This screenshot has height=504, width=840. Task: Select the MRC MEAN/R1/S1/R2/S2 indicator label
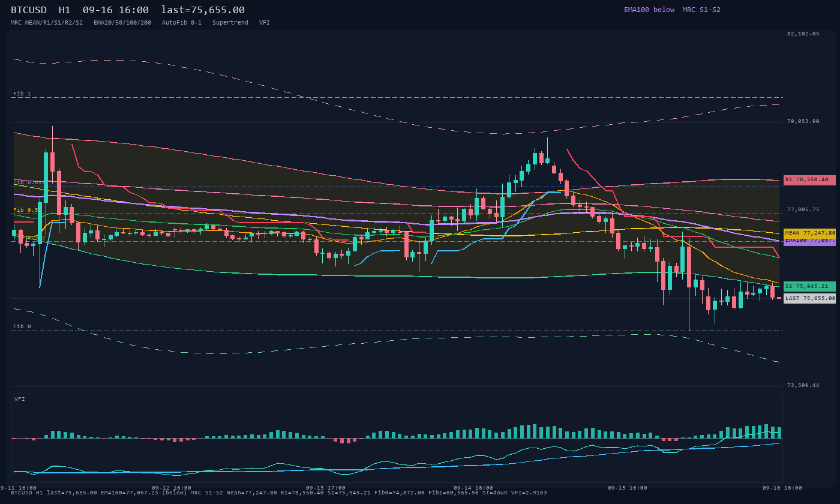tap(47, 22)
